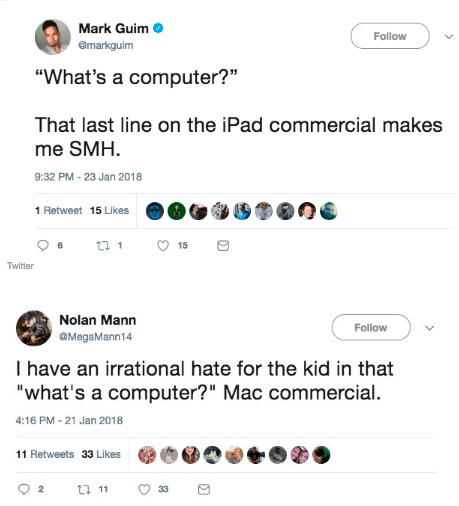Follow Mark Guim
The image size is (459, 506).
point(390,36)
